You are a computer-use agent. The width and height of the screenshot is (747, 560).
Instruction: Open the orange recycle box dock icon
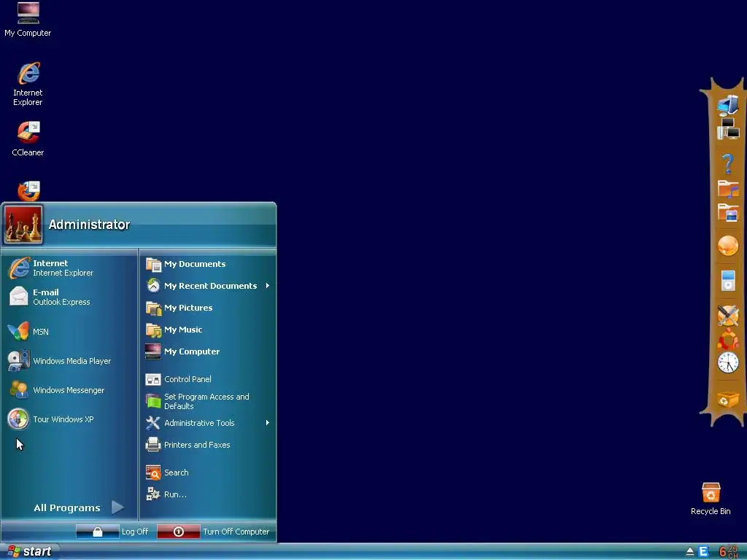point(728,399)
